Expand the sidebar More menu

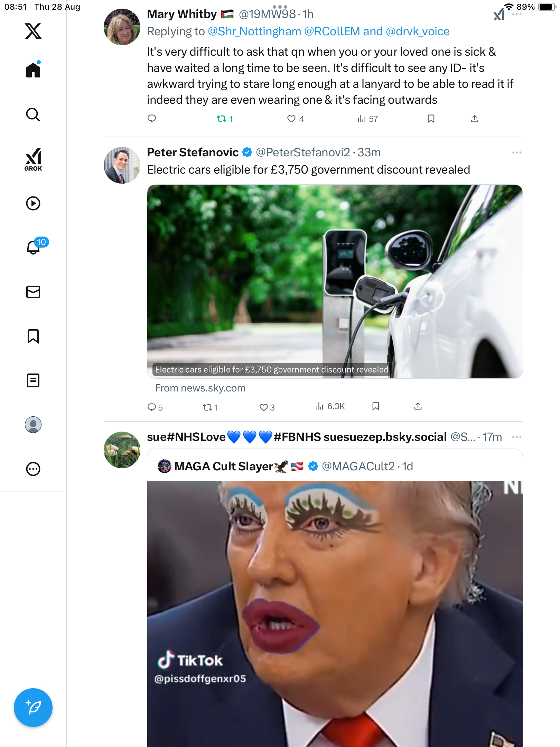[x=33, y=469]
